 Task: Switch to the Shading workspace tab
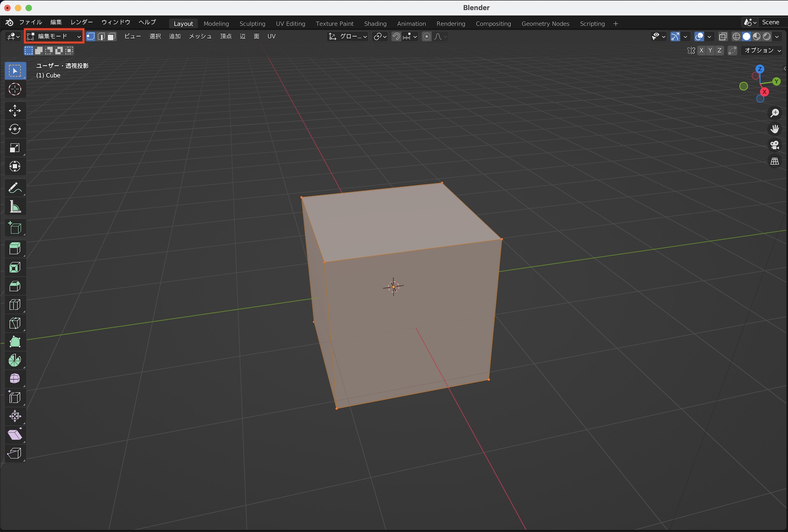tap(375, 24)
